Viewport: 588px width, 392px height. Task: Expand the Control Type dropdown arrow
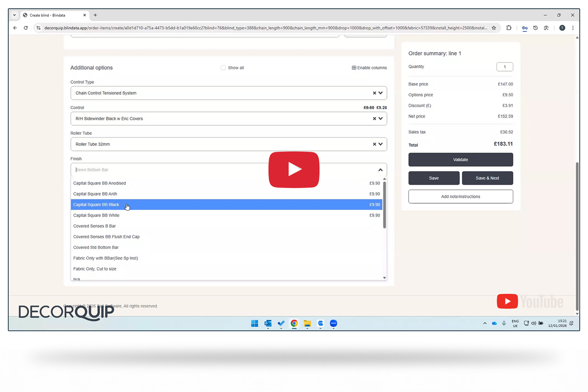[x=381, y=93]
